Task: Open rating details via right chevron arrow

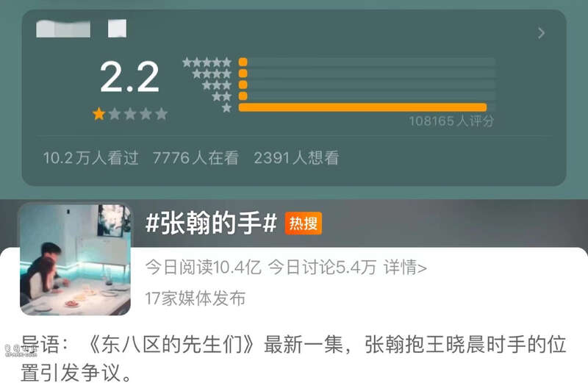Action: pyautogui.click(x=541, y=33)
